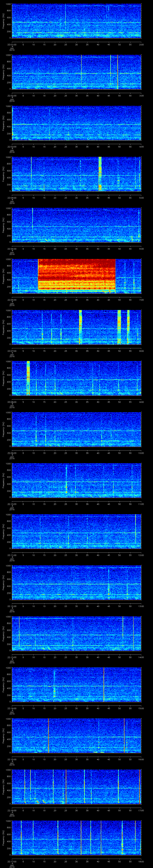Screen dimensions: 153x868
Task: Select the spectrogram panel starting at 22:16:00
Action: tap(76, 787)
